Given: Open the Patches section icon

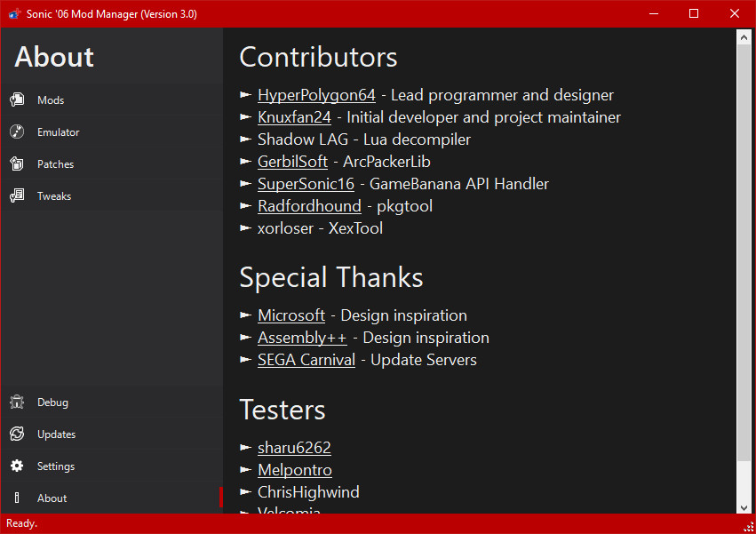Looking at the screenshot, I should point(19,163).
